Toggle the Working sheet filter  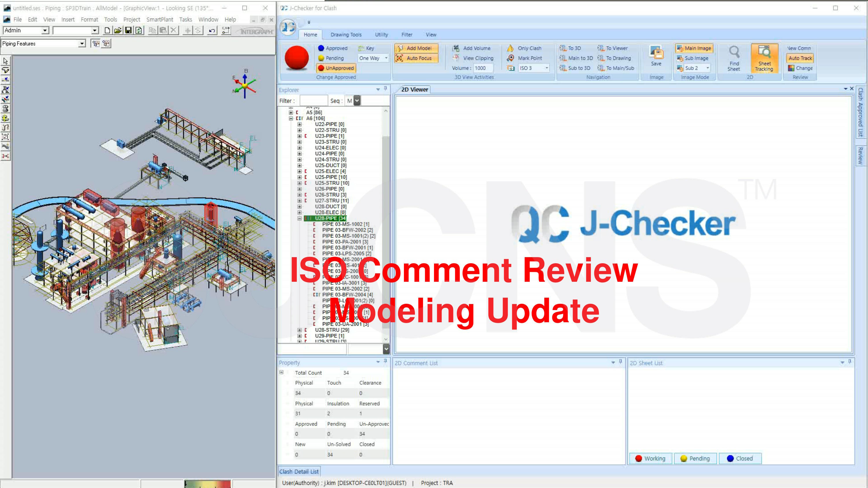[x=650, y=458]
